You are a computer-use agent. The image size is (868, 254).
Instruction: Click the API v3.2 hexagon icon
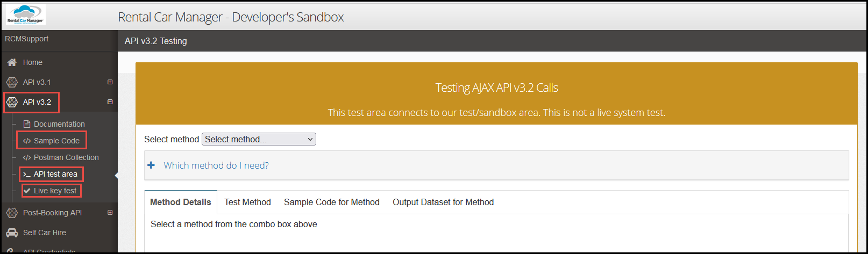[12, 102]
